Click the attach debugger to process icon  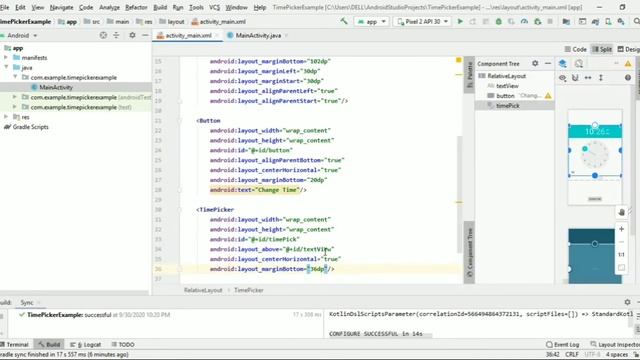pos(538,21)
